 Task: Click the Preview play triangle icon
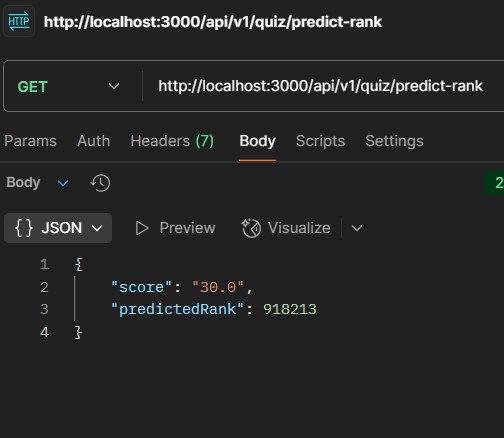coord(142,228)
